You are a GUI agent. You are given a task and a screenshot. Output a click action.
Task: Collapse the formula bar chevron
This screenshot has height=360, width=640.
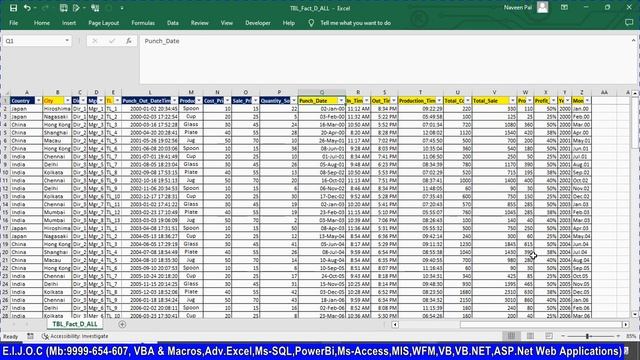(633, 40)
